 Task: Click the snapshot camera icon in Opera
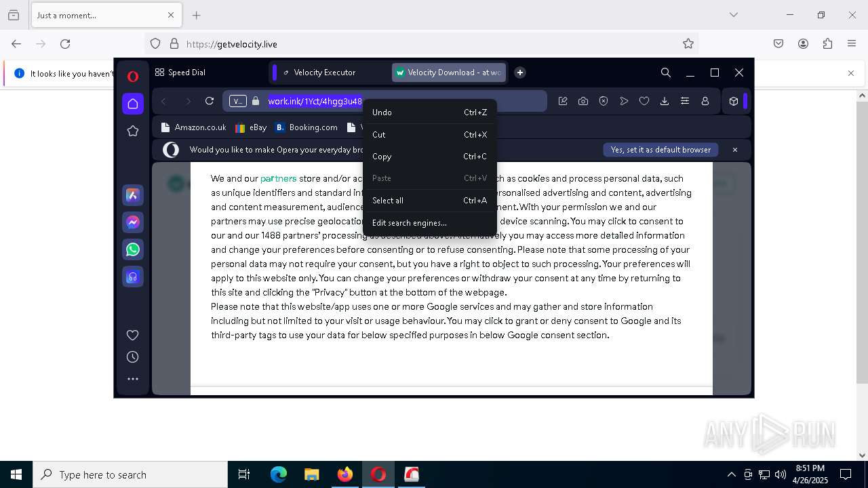point(583,101)
